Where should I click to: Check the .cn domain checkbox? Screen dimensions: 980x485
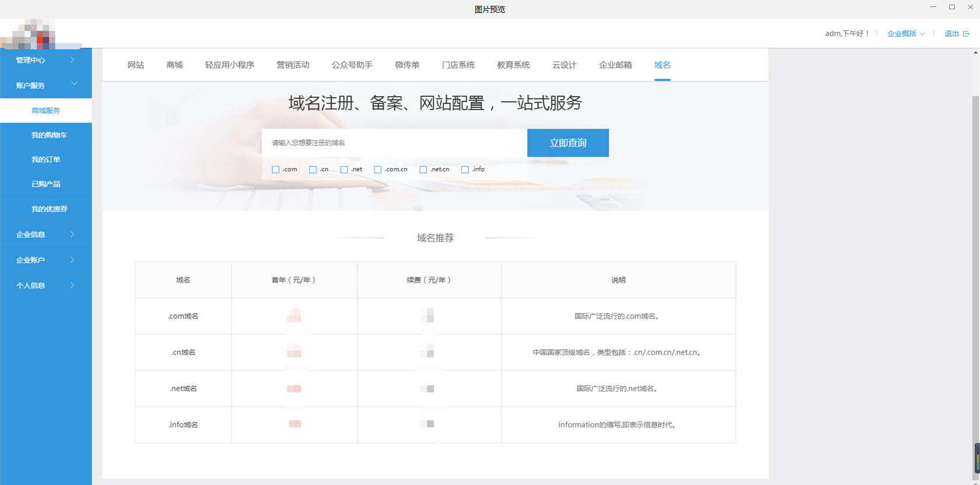pos(313,170)
